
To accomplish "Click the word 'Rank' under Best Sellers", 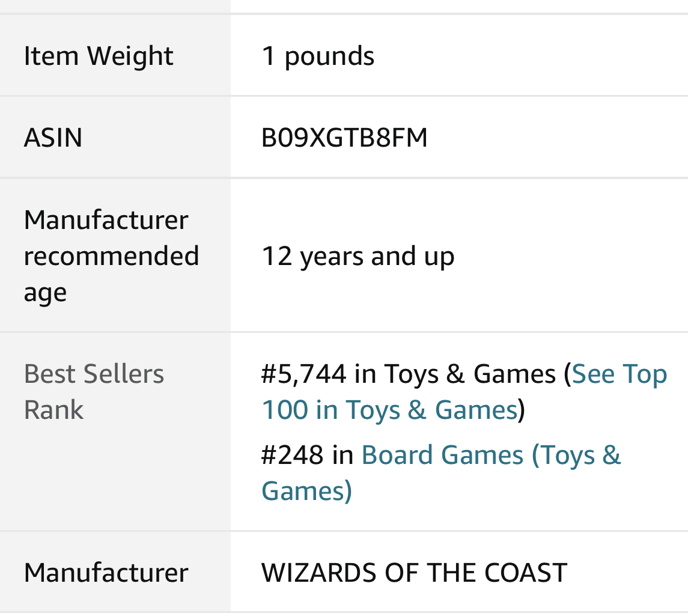I will coord(53,410).
